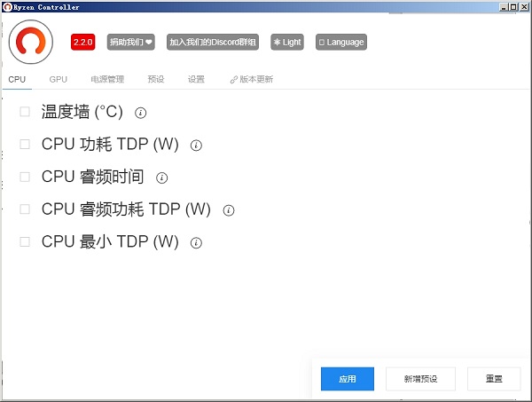Viewport: 532px width, 402px height.
Task: Switch to the GPU tab
Action: click(58, 80)
